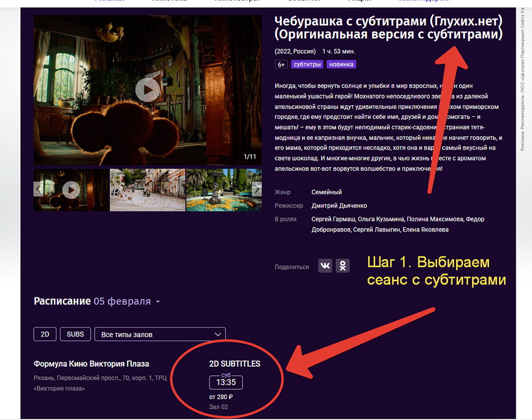Click the 1/11 gallery counter
The height and width of the screenshot is (420, 532).
pyautogui.click(x=250, y=157)
